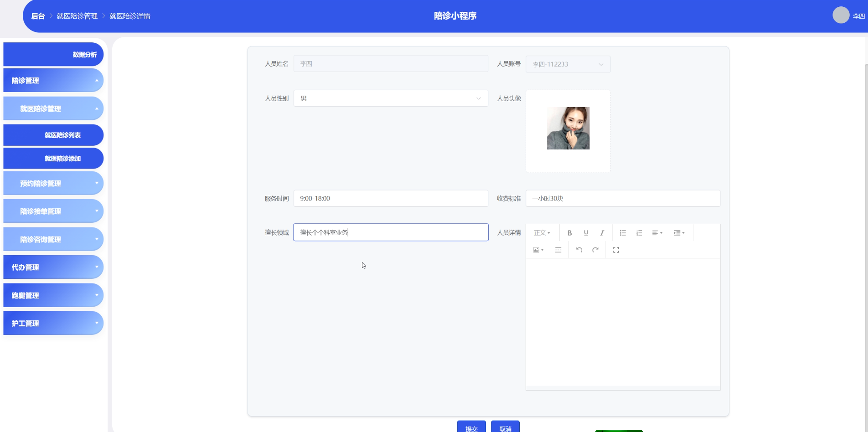Open 数据分析 page

pos(53,54)
